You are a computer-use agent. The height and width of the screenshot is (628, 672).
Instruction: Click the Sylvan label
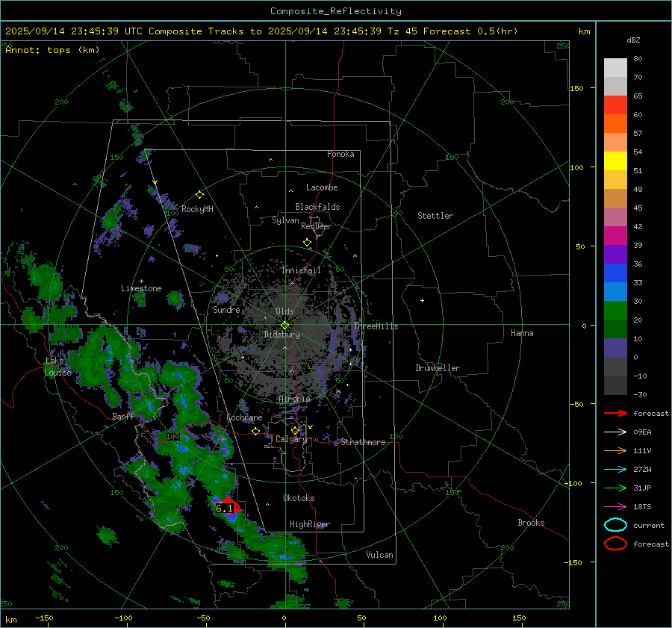tap(285, 220)
